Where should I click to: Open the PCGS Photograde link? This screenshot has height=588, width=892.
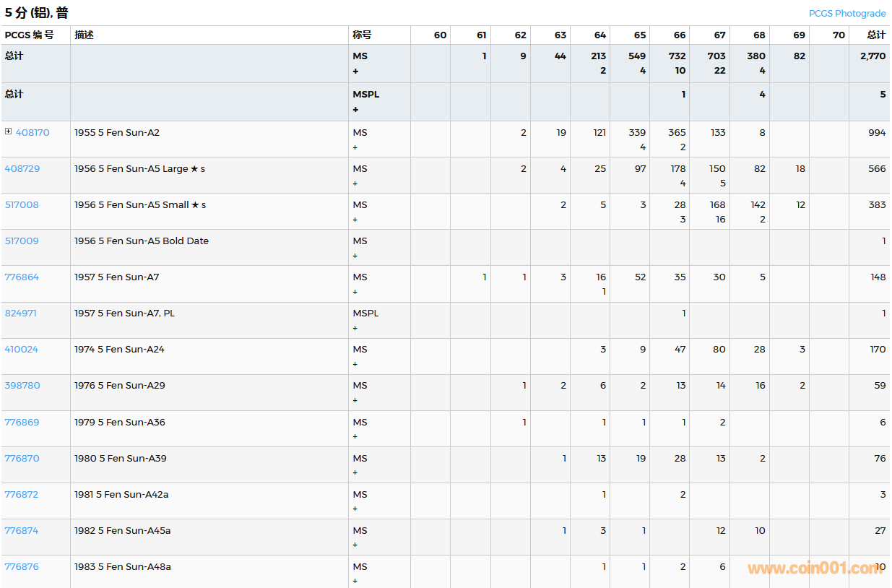[x=846, y=13]
